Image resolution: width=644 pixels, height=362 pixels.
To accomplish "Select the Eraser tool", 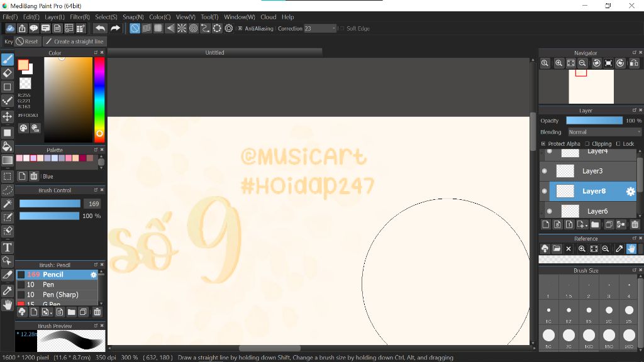I will [x=8, y=74].
